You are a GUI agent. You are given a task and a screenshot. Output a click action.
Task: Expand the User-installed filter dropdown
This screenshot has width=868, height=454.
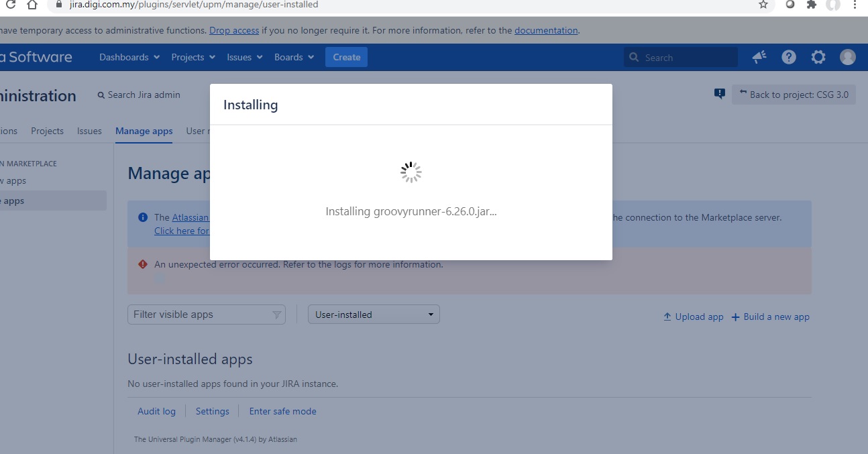[x=374, y=315]
